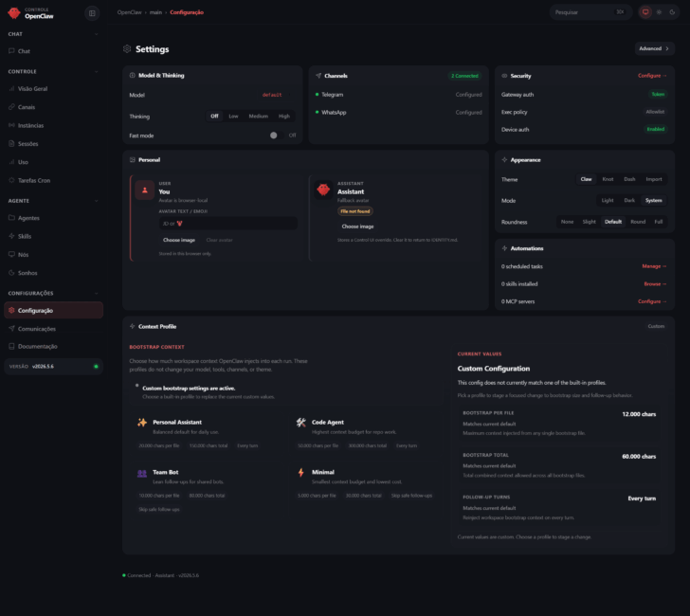The height and width of the screenshot is (616, 690).
Task: Open Comunicações in the sidebar
Action: (54, 329)
